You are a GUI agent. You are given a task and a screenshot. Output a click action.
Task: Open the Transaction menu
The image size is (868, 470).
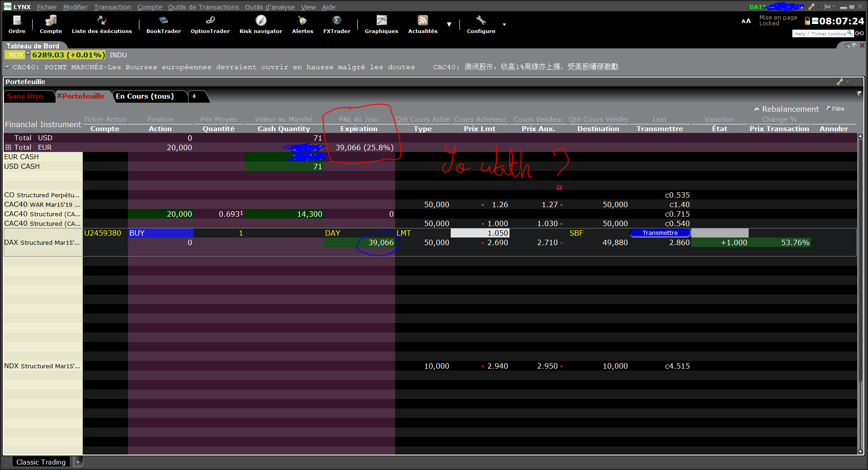(112, 7)
